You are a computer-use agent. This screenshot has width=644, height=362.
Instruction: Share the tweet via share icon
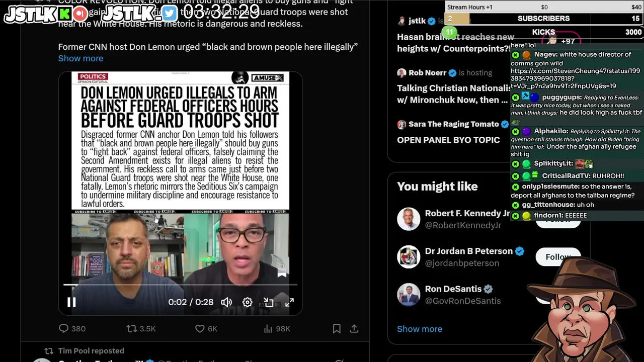point(354,329)
